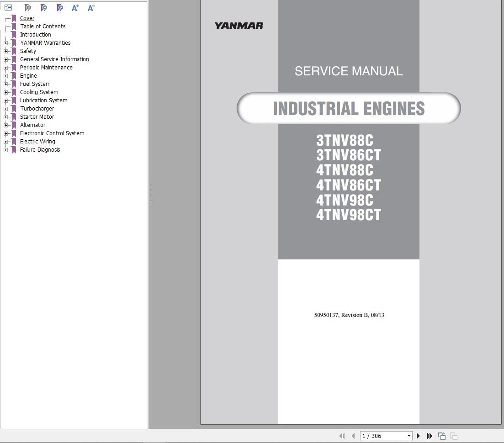Select the YANMAR Warranties bookmark
504x443 pixels.
tap(45, 43)
